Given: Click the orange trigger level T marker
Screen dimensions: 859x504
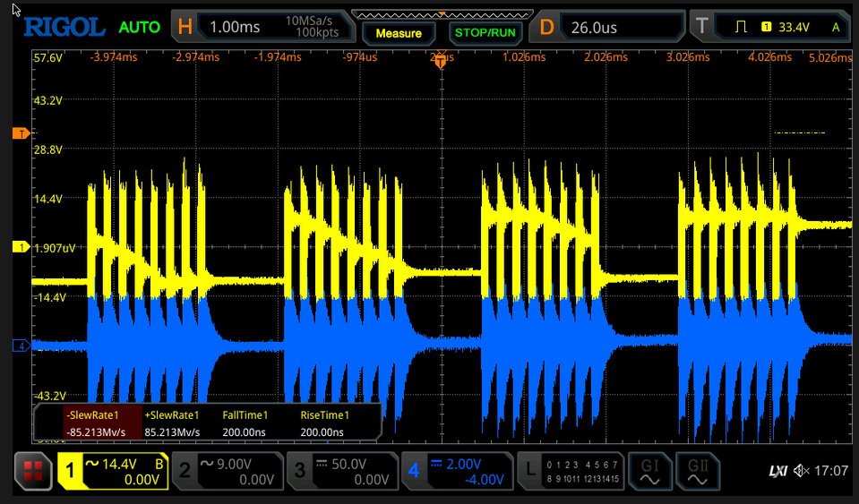Looking at the screenshot, I should click(21, 133).
